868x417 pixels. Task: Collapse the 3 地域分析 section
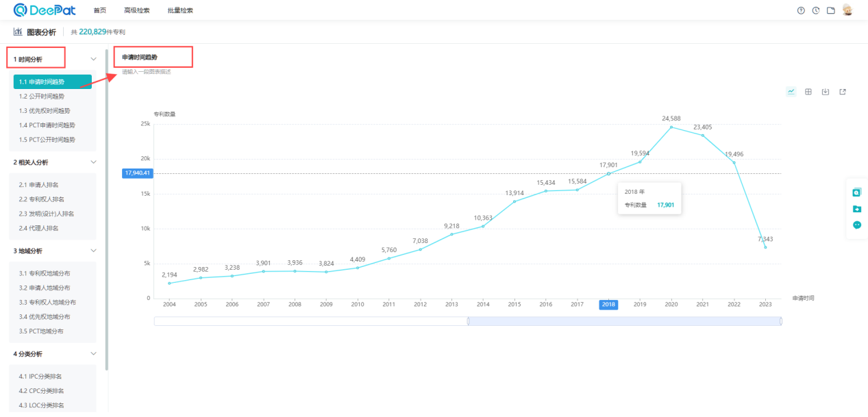tap(94, 251)
